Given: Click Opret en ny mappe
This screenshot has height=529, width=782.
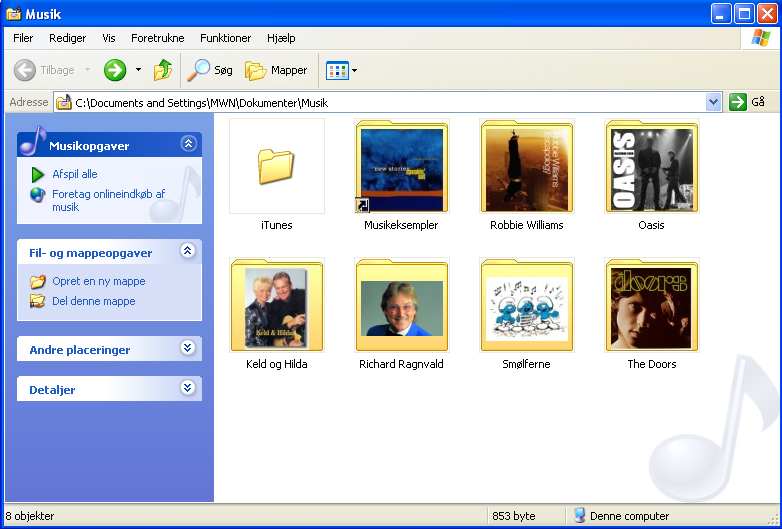Looking at the screenshot, I should pyautogui.click(x=98, y=281).
